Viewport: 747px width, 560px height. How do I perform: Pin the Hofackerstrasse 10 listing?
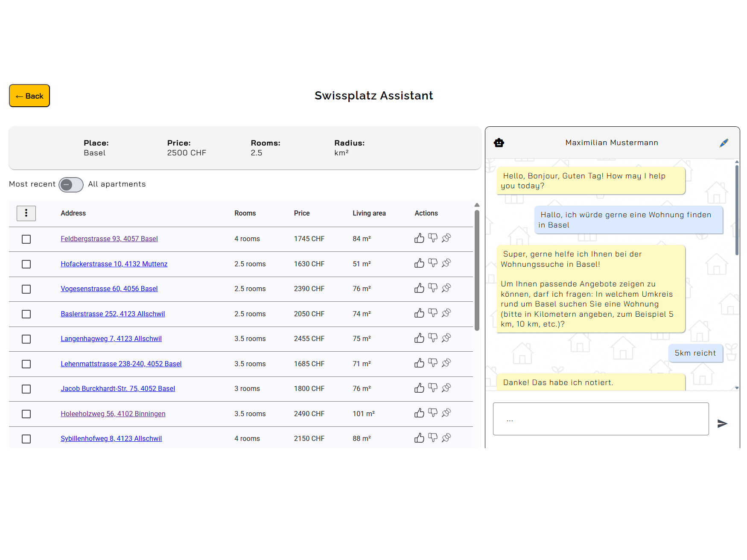point(446,263)
